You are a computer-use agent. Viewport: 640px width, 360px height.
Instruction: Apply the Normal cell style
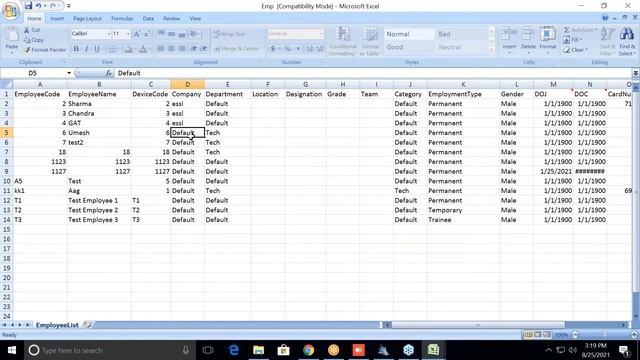tap(409, 34)
